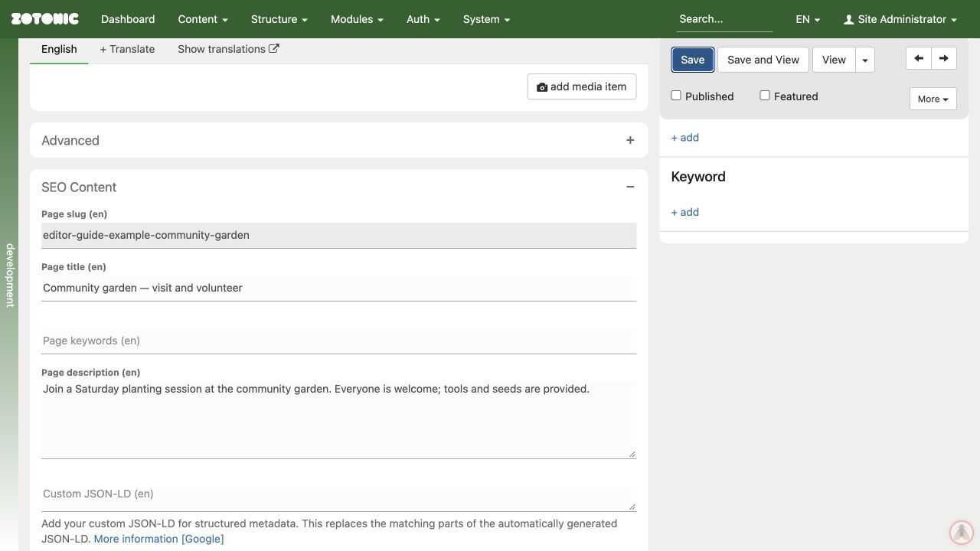
Task: Collapse the SEO Content panel
Action: (630, 187)
